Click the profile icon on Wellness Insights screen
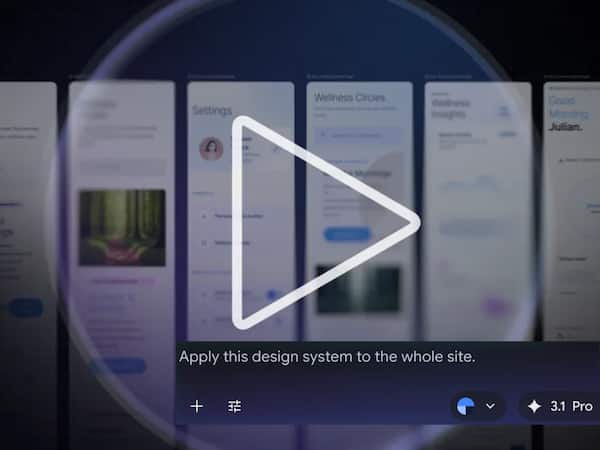Image resolution: width=600 pixels, height=450 pixels. pyautogui.click(x=505, y=112)
